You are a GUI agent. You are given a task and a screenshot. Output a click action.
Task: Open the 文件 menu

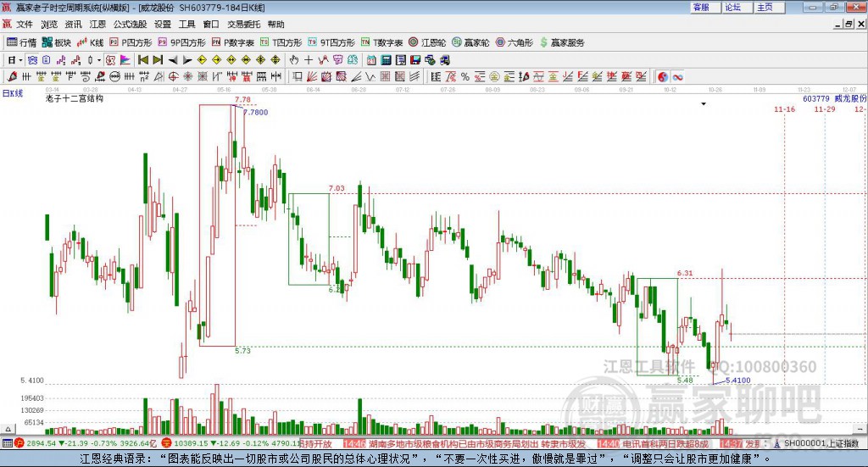pos(25,25)
